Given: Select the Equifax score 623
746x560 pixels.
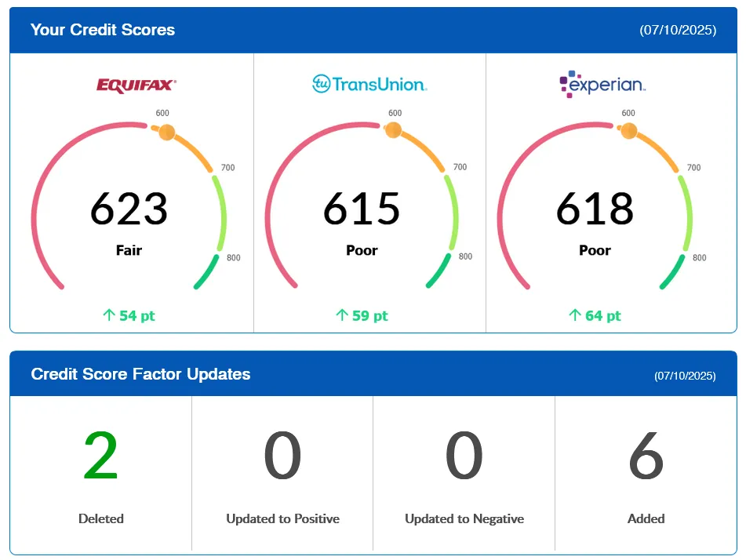Looking at the screenshot, I should pyautogui.click(x=129, y=209).
